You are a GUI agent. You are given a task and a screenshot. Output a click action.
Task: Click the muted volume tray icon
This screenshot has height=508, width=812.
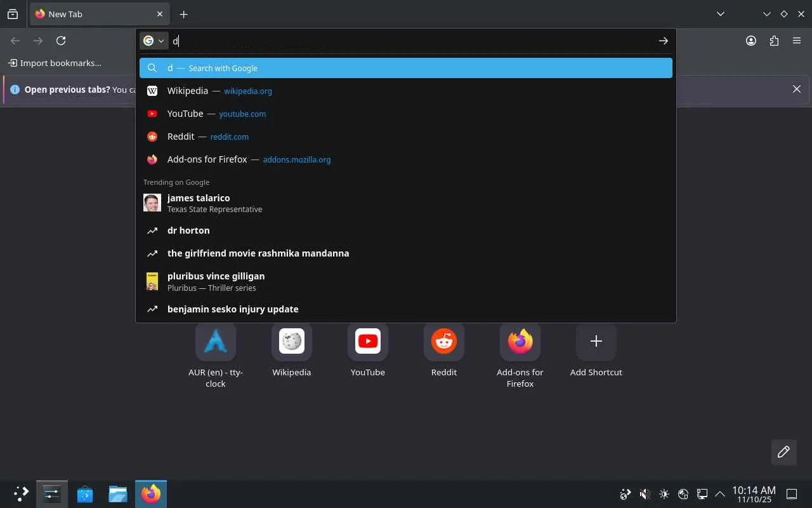[645, 494]
